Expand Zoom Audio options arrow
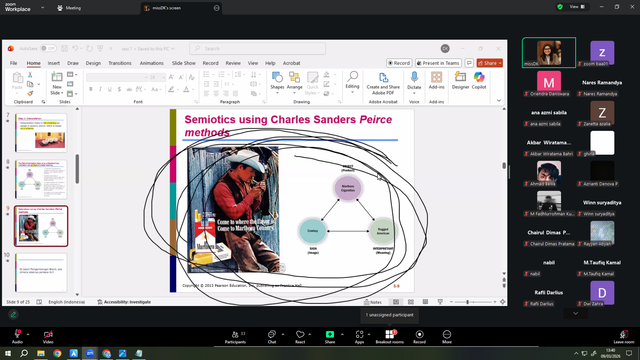 [28, 334]
